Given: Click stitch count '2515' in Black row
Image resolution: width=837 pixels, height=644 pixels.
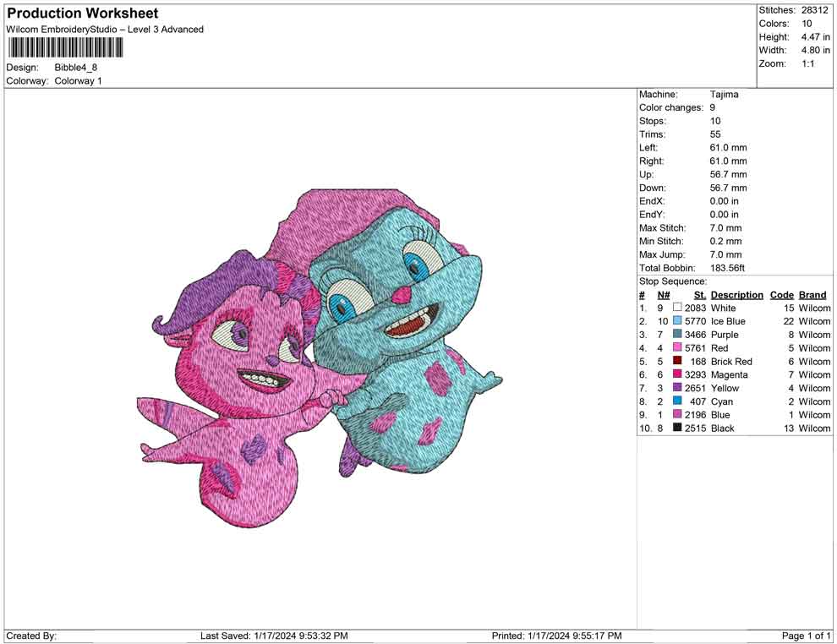Looking at the screenshot, I should point(695,428).
